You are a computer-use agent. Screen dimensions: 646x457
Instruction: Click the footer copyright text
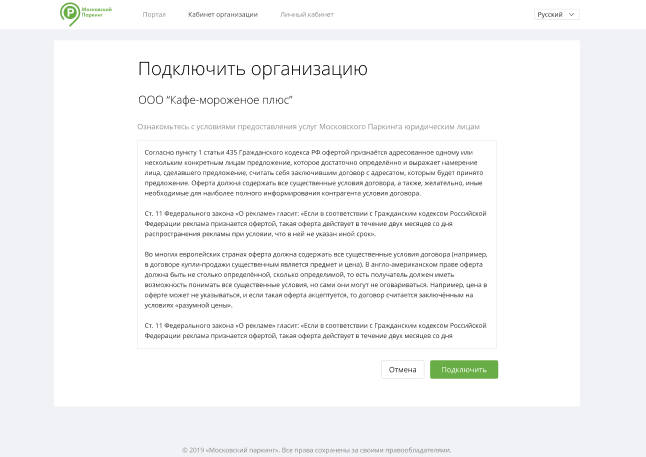click(x=316, y=449)
